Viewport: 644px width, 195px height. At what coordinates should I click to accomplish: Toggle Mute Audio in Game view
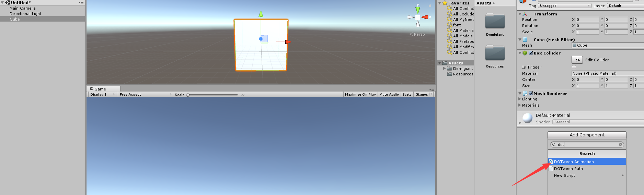pyautogui.click(x=389, y=95)
